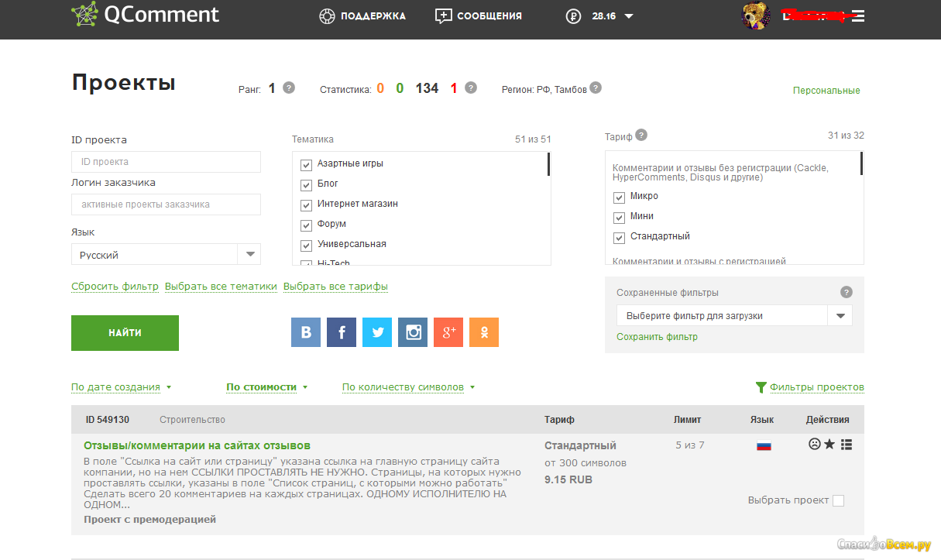941x560 pixels.
Task: Click the Логин заказчика input field
Action: tap(166, 204)
